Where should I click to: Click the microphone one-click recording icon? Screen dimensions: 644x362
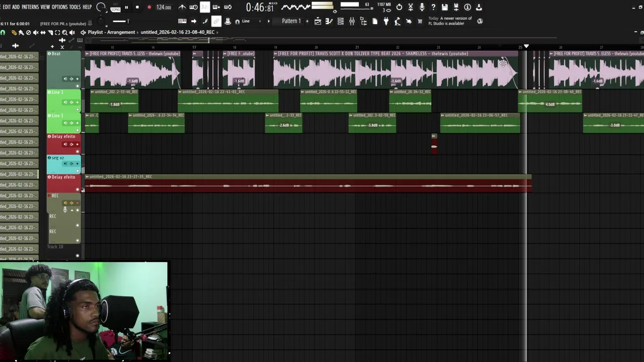[422, 7]
